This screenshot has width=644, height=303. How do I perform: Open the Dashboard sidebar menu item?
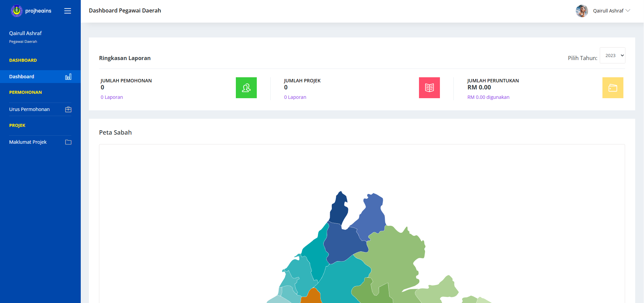[22, 77]
